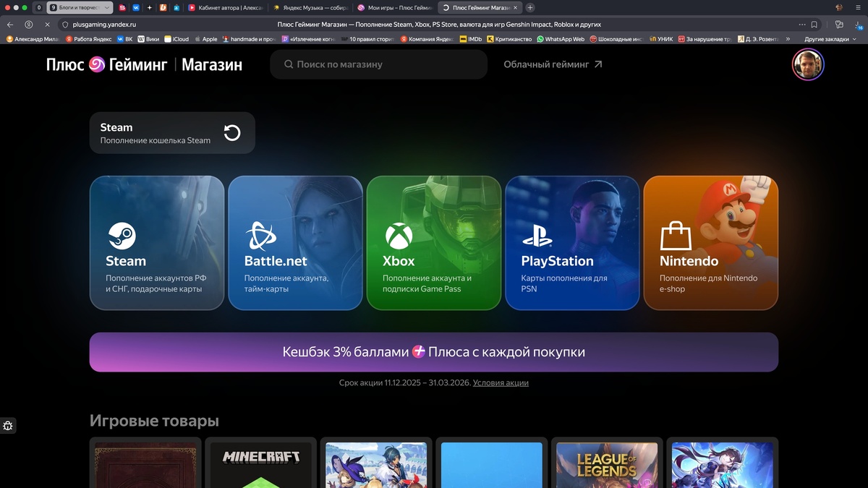Open a new tab with plus button
The height and width of the screenshot is (488, 868).
(530, 7)
